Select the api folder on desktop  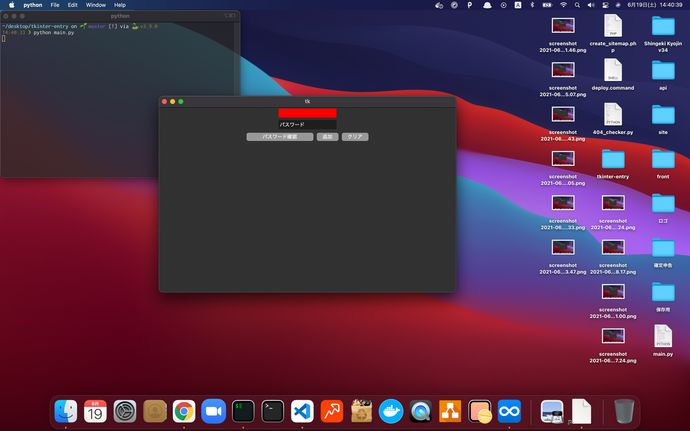pos(663,70)
